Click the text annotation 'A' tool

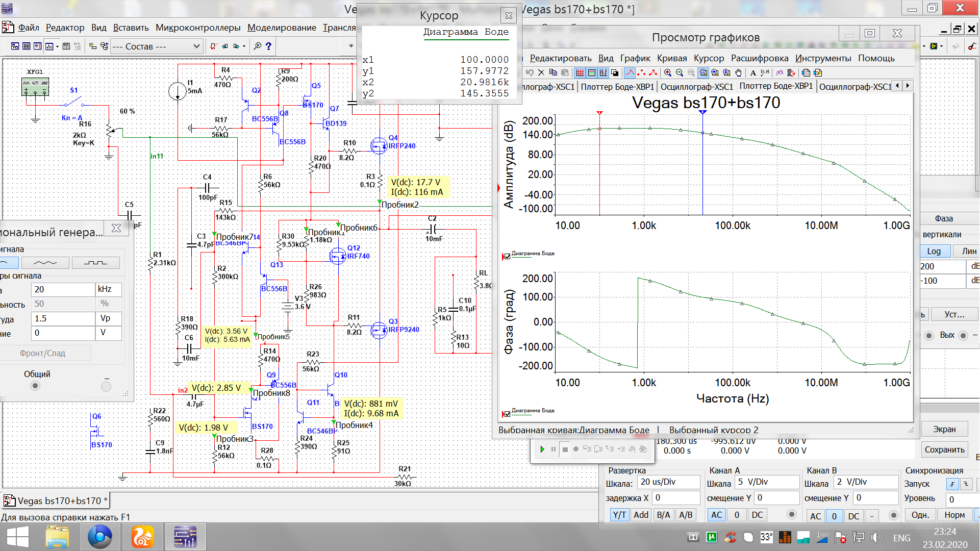point(753,73)
